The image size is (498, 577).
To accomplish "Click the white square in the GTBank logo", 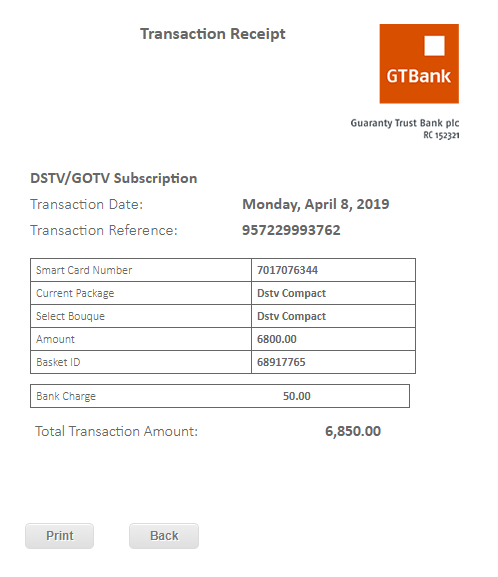I will point(434,46).
